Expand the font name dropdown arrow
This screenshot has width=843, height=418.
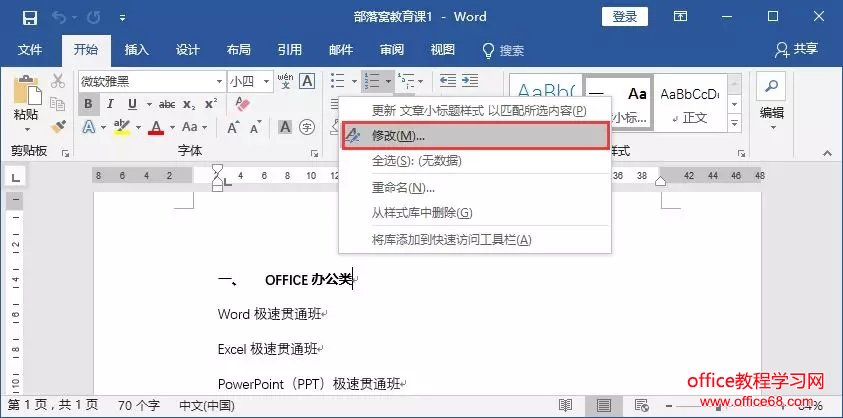point(220,82)
